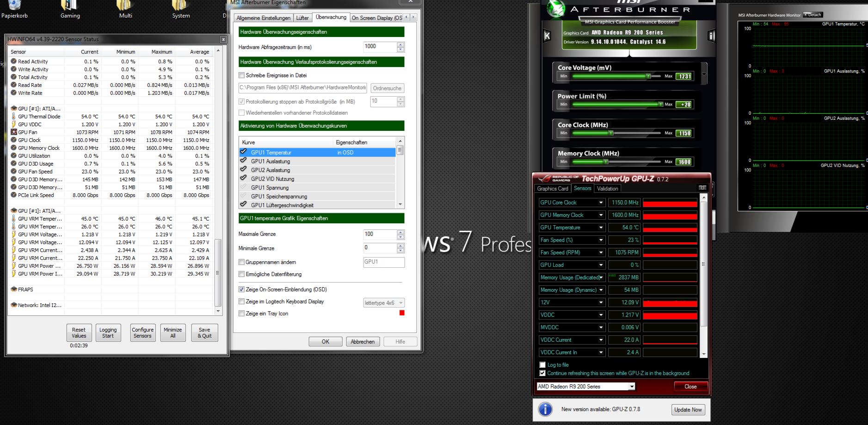Click the GPU Fan sensor icon in HWiNFO
Viewport: 868px width, 425px height.
click(x=13, y=132)
